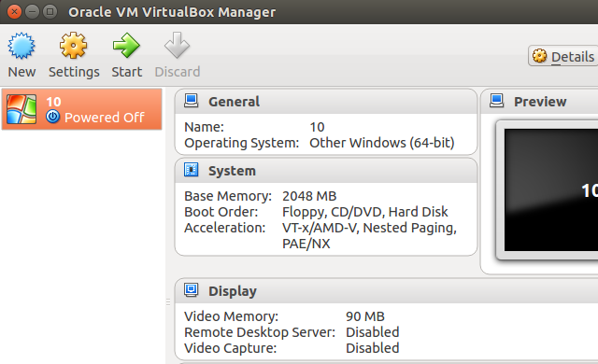
Task: Click the General section monitor icon
Action: (x=191, y=101)
